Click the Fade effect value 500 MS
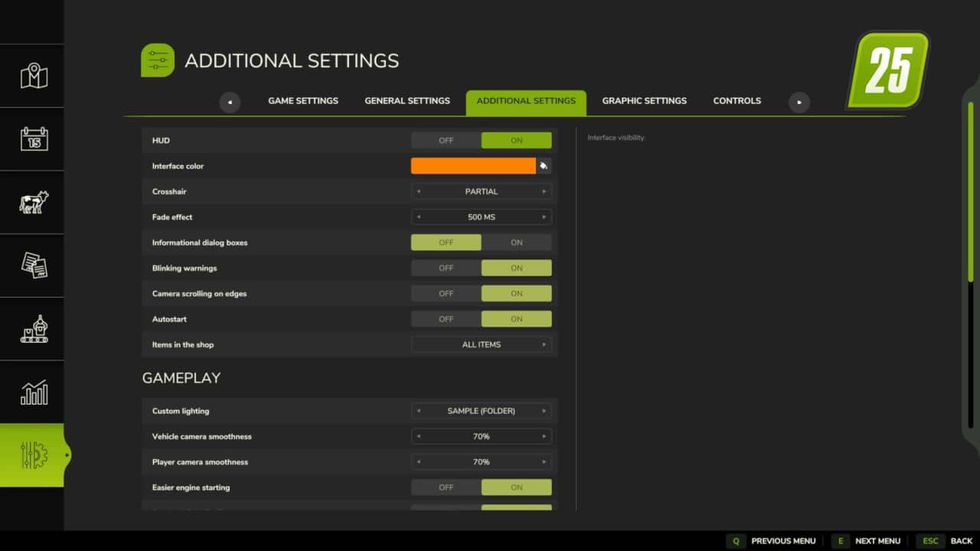Viewport: 980px width, 551px height. tap(482, 217)
